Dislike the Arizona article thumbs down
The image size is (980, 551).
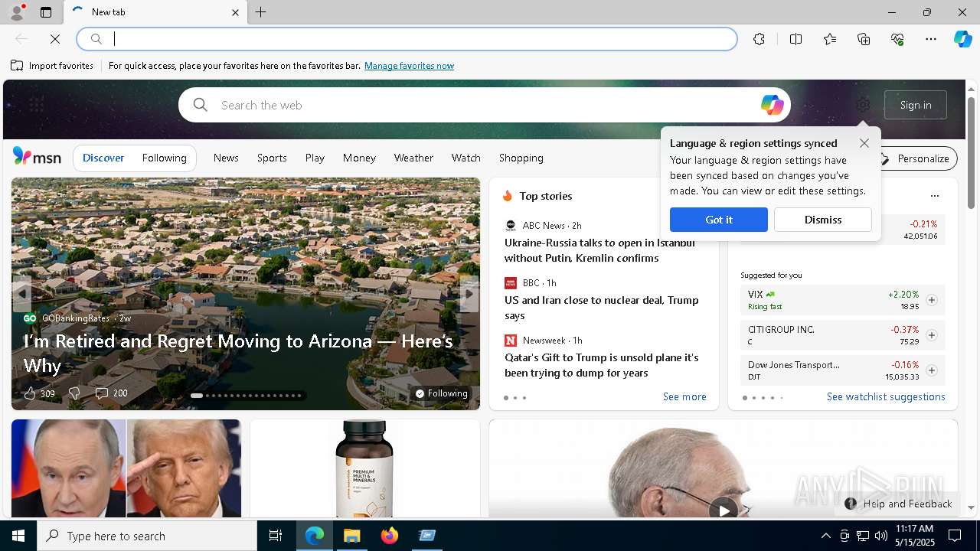pyautogui.click(x=74, y=393)
